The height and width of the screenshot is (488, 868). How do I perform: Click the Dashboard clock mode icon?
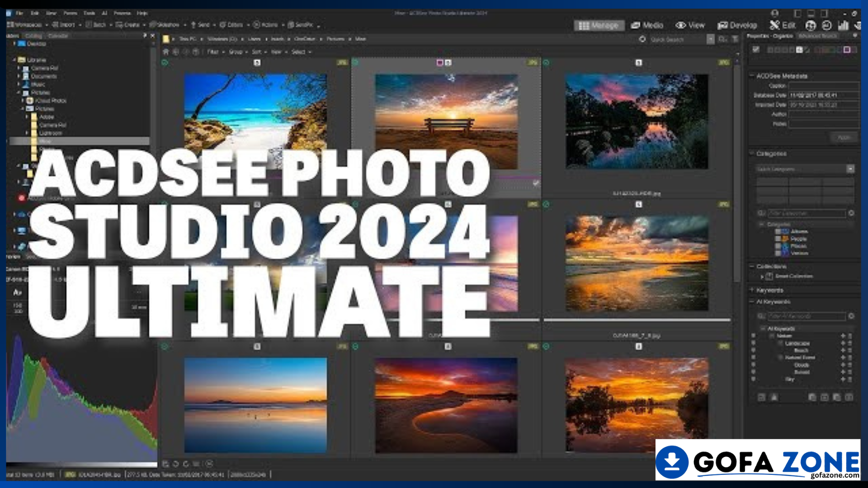[x=826, y=25]
